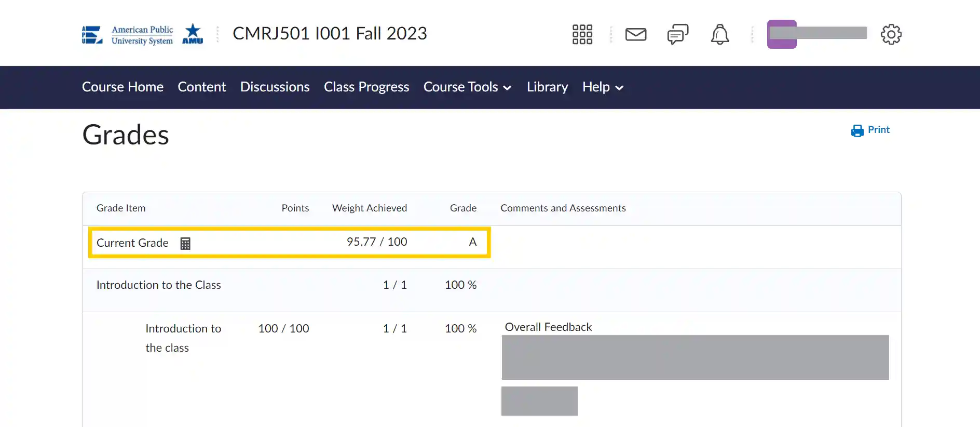This screenshot has height=427, width=980.
Task: Expand the Help dropdown
Action: [x=603, y=87]
